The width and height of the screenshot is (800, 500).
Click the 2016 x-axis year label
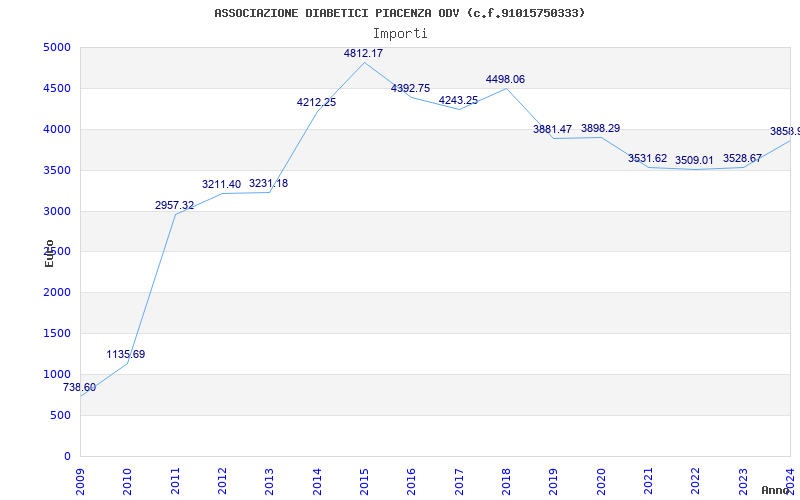[412, 482]
